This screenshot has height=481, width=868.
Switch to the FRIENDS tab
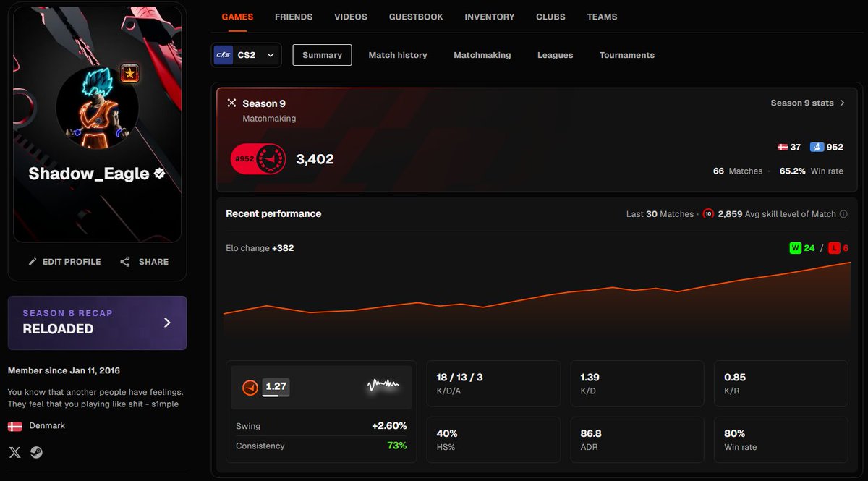point(294,17)
